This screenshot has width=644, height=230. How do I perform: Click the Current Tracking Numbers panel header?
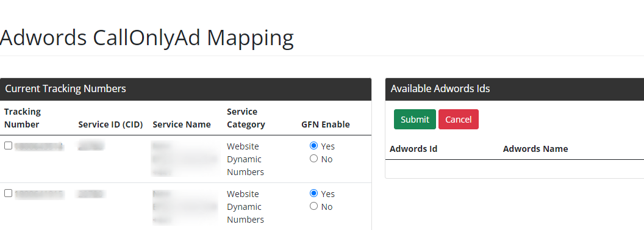(x=185, y=89)
